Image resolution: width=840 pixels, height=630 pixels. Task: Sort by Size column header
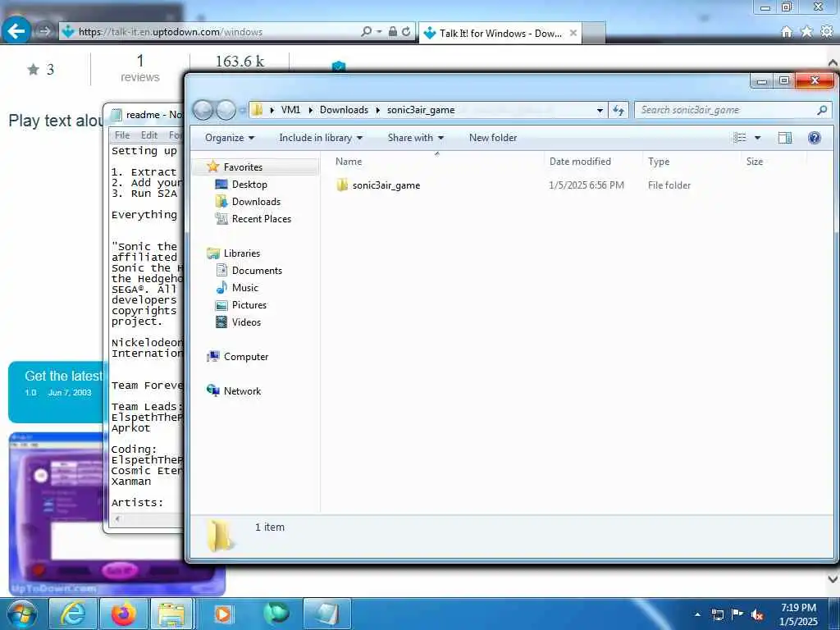pos(755,162)
